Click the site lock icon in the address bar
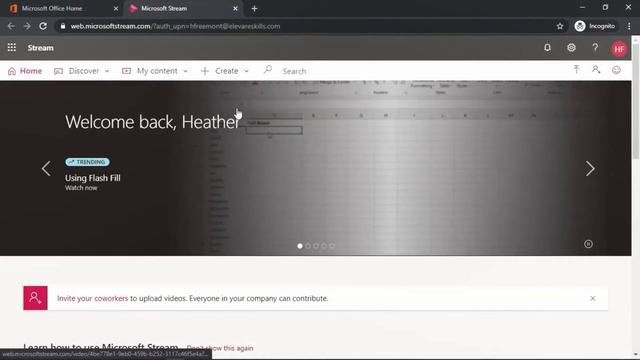640x360 pixels. coord(62,26)
